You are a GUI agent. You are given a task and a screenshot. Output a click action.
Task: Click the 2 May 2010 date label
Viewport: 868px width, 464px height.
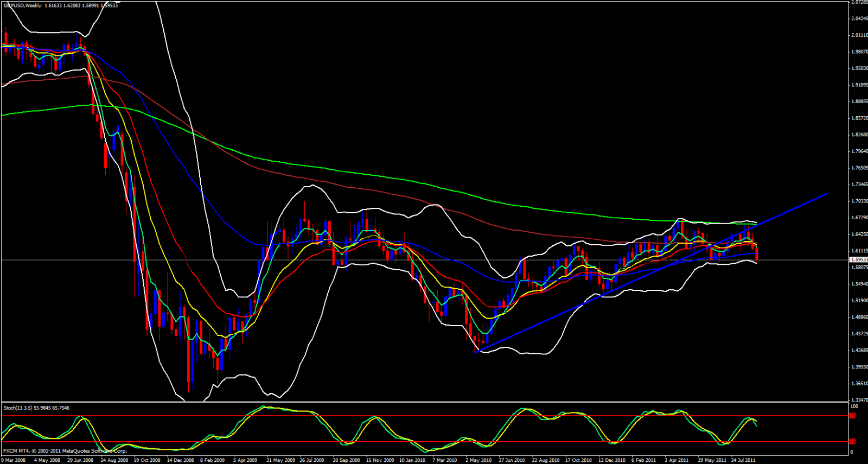(478, 460)
